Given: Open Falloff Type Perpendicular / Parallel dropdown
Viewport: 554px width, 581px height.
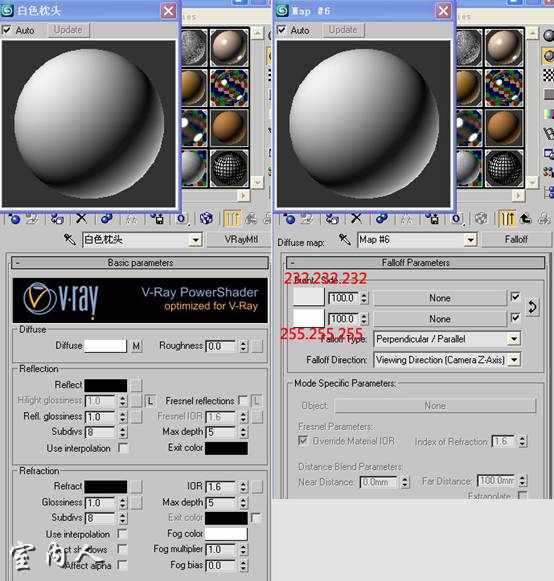Looking at the screenshot, I should (447, 339).
